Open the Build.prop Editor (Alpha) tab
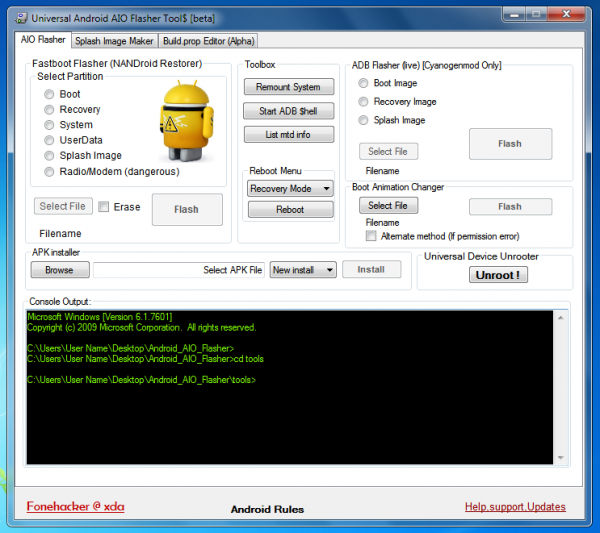The image size is (600, 533). pyautogui.click(x=209, y=41)
